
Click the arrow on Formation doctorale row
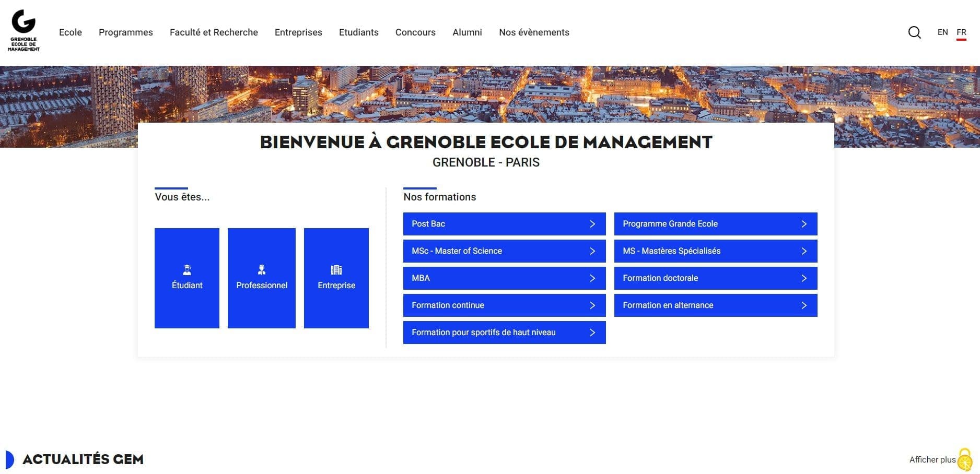click(804, 278)
